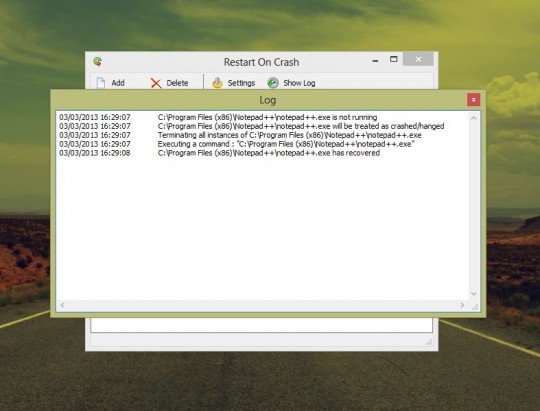Viewport: 540px width, 411px height.
Task: Maximize the Restart On Crash window
Action: 394,59
